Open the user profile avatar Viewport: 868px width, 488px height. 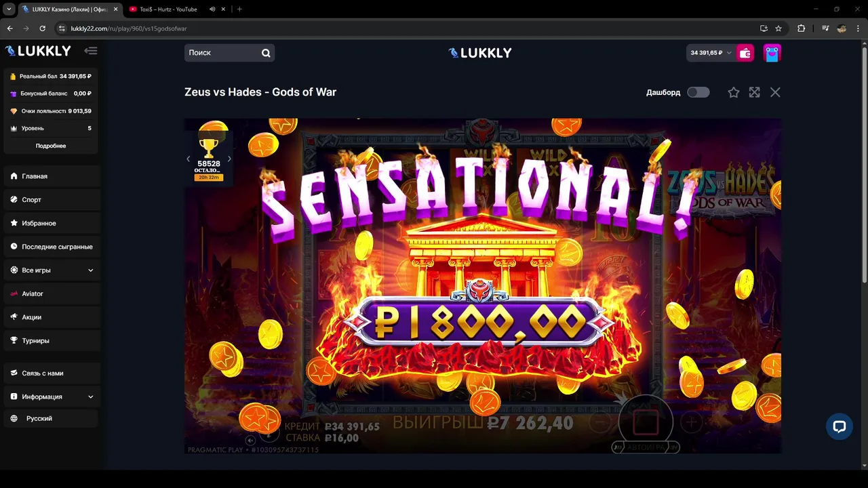772,53
